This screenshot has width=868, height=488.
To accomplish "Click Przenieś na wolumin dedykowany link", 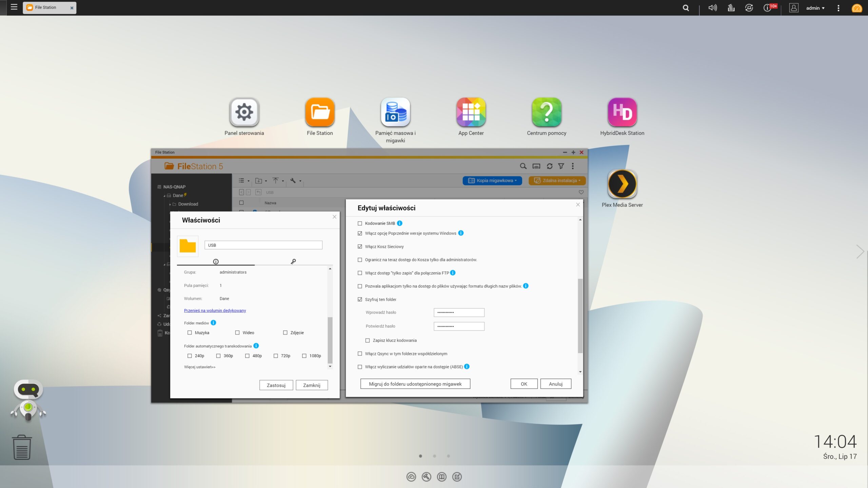I will click(x=215, y=310).
